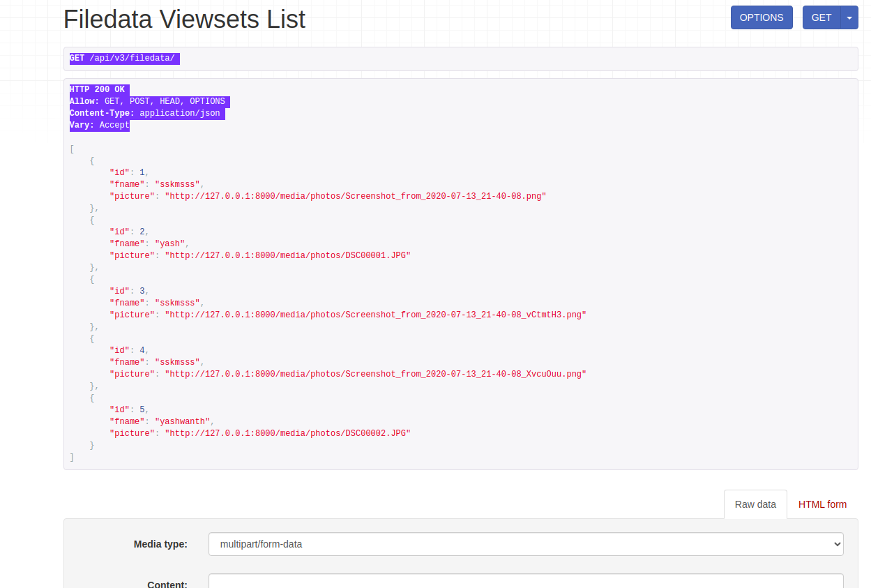
Task: Open the DSC00002.JPG picture link
Action: pos(287,433)
